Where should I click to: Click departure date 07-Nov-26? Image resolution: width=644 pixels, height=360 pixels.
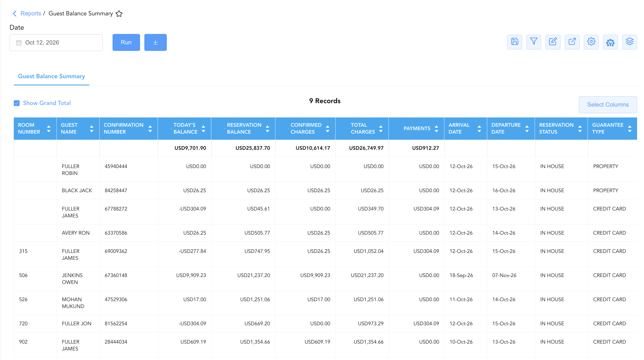pos(504,275)
